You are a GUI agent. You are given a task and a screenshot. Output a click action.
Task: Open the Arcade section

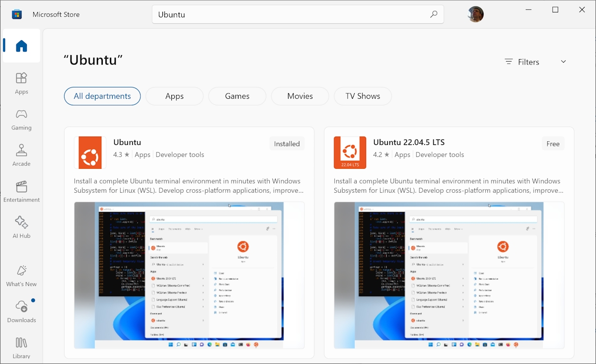21,155
